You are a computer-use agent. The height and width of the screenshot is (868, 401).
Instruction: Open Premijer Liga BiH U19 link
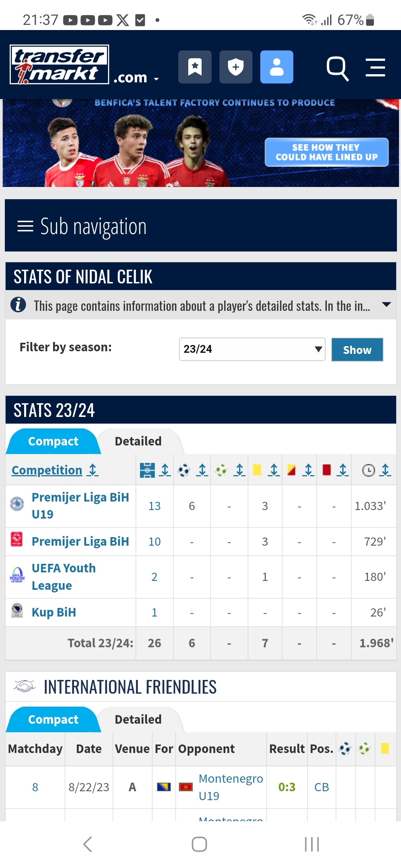[x=80, y=506]
